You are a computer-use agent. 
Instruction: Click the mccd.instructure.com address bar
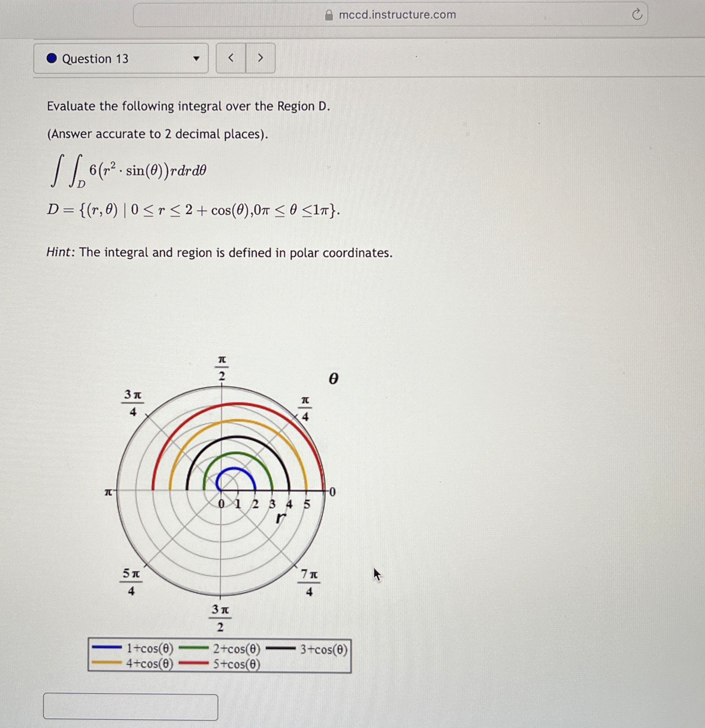coord(390,15)
